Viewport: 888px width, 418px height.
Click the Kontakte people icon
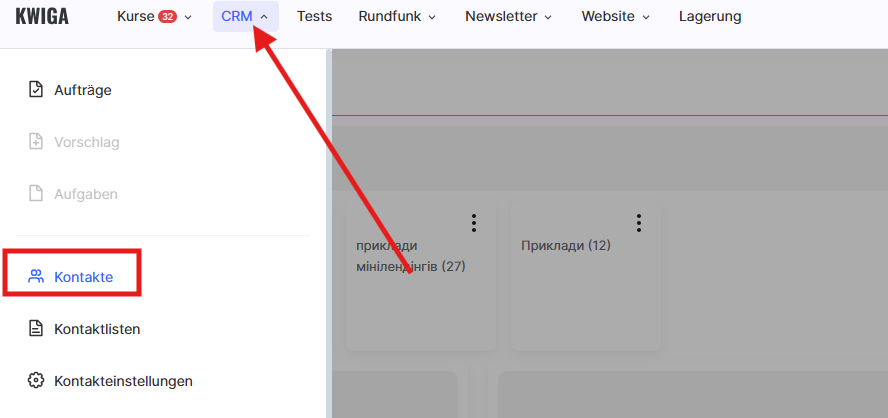pos(36,277)
